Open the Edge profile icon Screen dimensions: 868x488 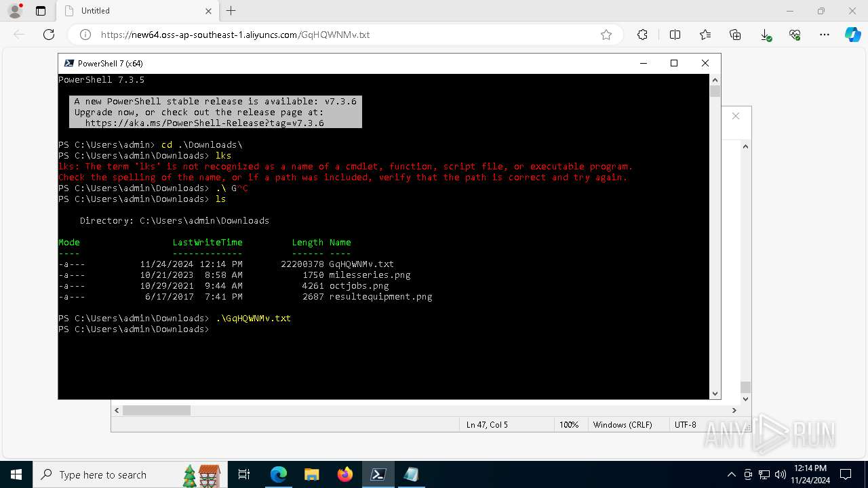(15, 11)
